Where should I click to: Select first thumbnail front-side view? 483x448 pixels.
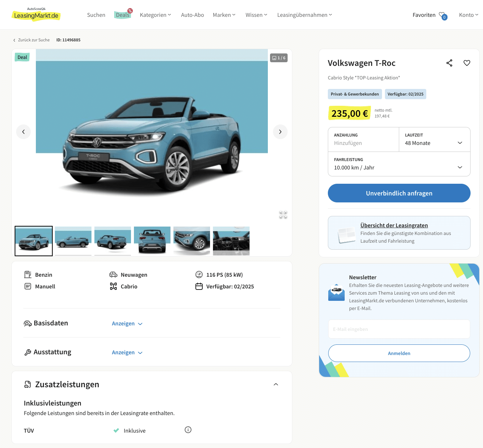tap(34, 241)
